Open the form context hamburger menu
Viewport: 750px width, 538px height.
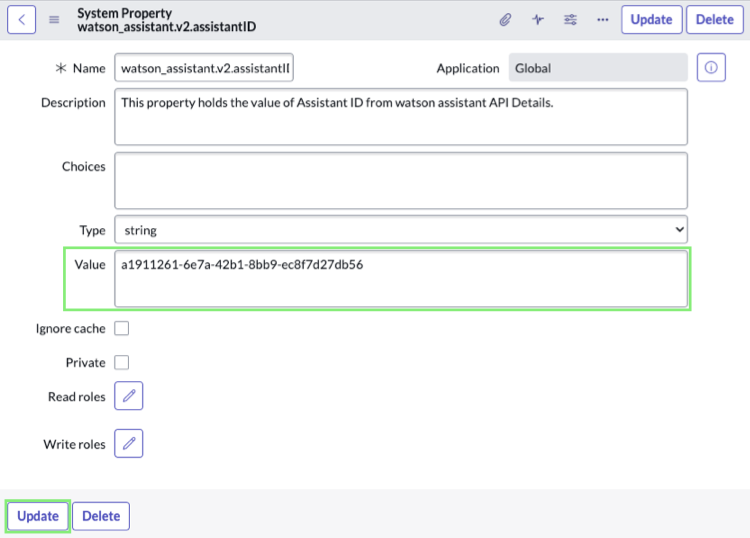click(x=54, y=20)
